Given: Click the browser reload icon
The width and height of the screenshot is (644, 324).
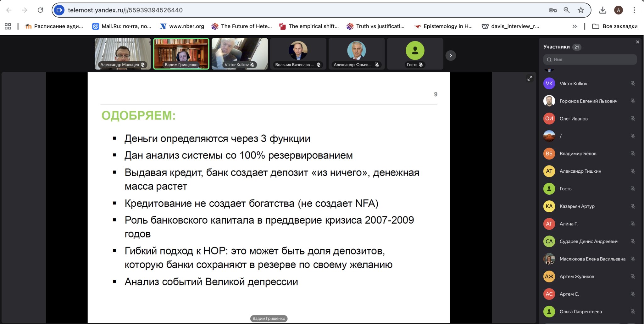Looking at the screenshot, I should (x=40, y=10).
